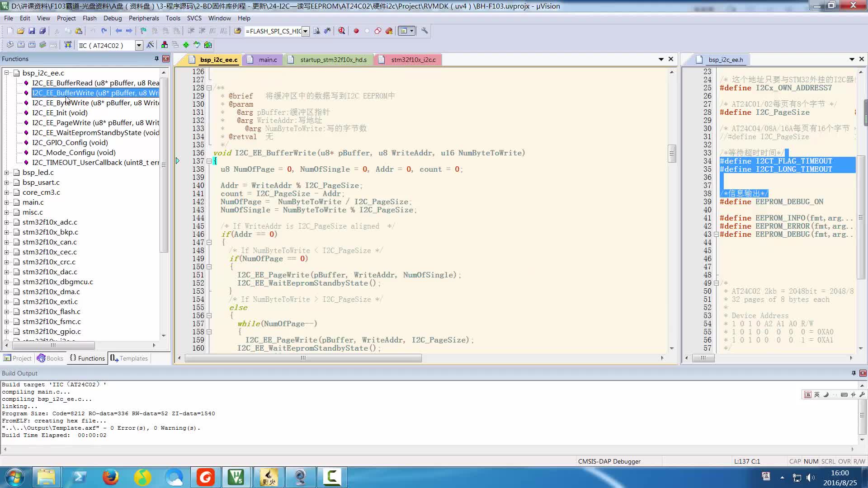Open the Project menu
This screenshot has height=488, width=868.
(66, 18)
